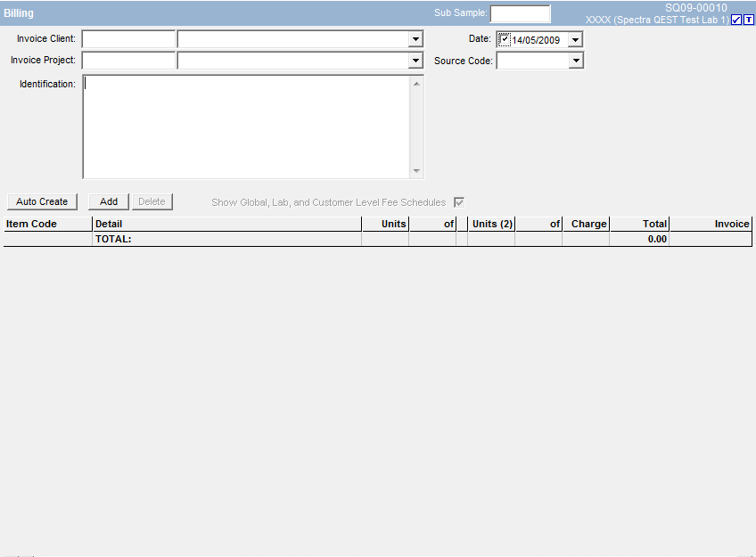
Task: Click inside the Identification text area
Action: (245, 127)
